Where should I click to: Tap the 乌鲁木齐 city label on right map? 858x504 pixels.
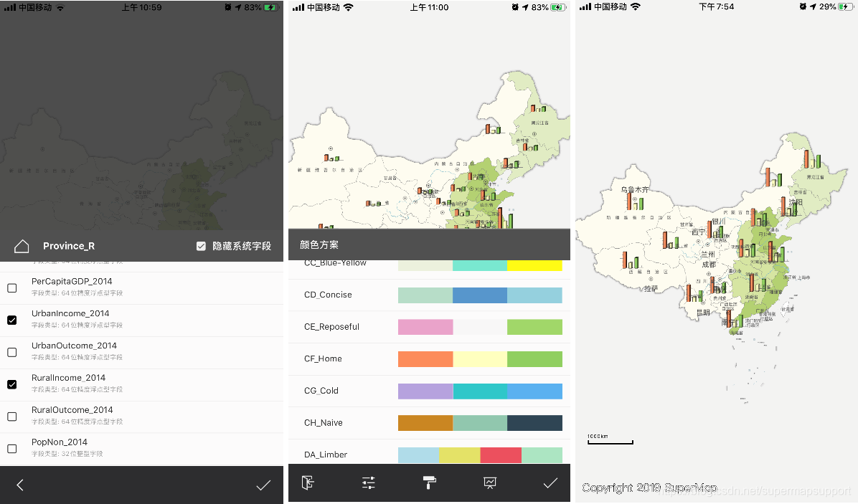pos(635,190)
